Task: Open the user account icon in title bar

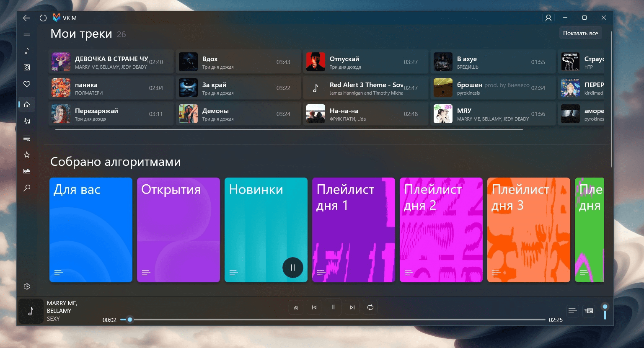Action: 548,18
